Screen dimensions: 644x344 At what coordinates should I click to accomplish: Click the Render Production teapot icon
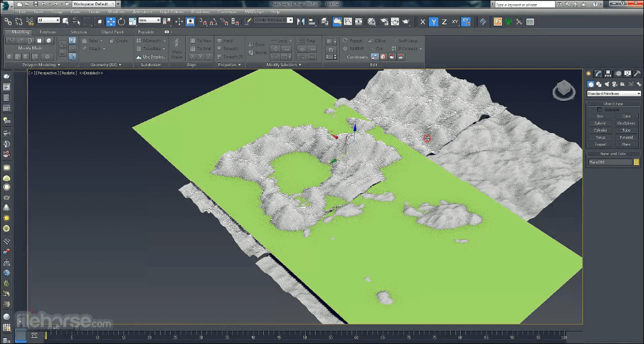tap(406, 21)
